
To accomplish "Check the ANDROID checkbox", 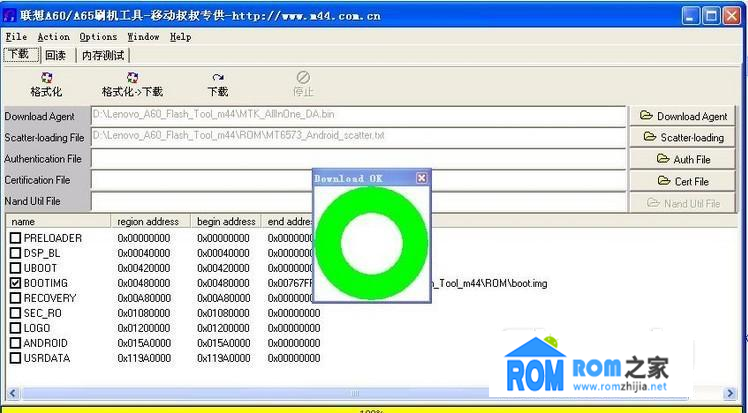I will [16, 343].
